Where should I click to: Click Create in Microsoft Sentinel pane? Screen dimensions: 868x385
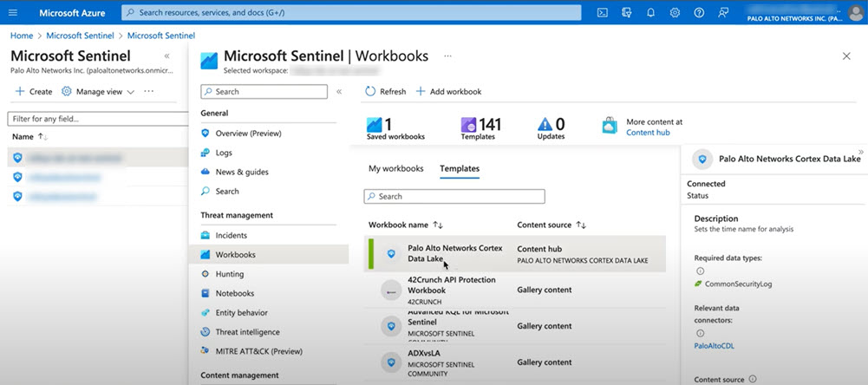coord(34,92)
